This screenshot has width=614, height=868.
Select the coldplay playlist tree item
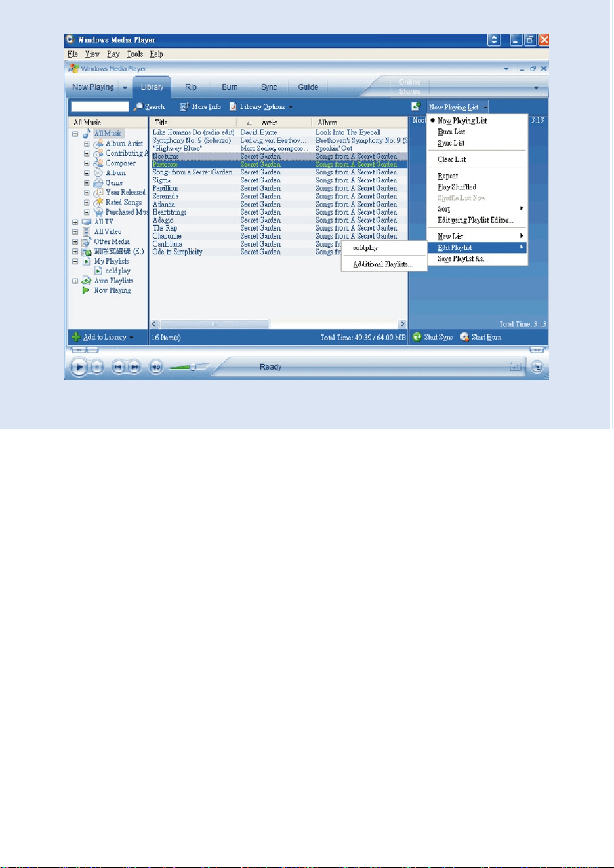coord(117,271)
